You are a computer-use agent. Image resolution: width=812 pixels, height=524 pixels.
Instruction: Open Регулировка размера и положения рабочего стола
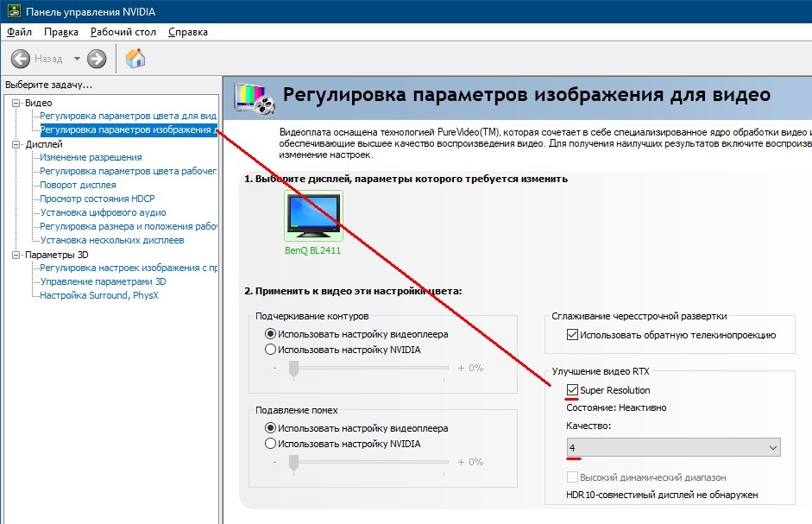point(129,226)
